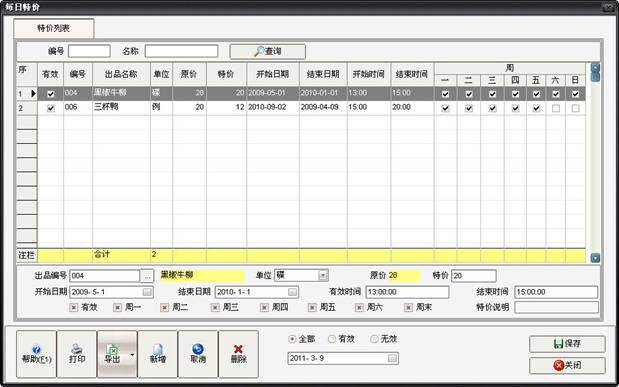The width and height of the screenshot is (619, 387).
Task: Toggle the 周末 checkbox in detail form
Action: click(409, 308)
